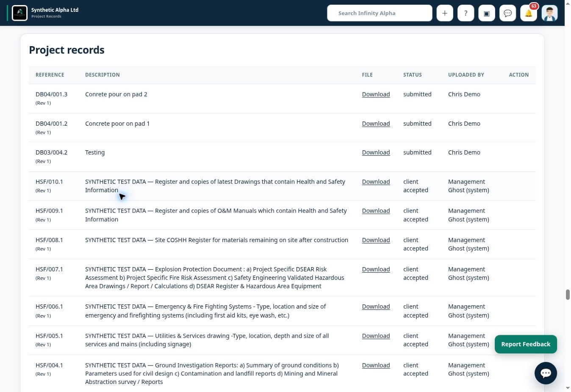
Task: Click 'Chris Demo' in DB03/004.2 row
Action: [x=464, y=152]
